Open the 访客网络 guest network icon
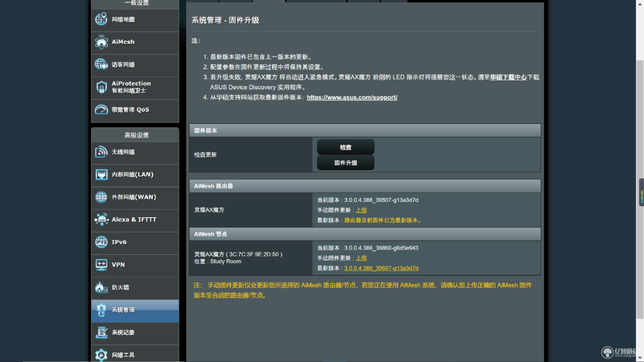Image resolution: width=644 pixels, height=362 pixels. [x=101, y=64]
